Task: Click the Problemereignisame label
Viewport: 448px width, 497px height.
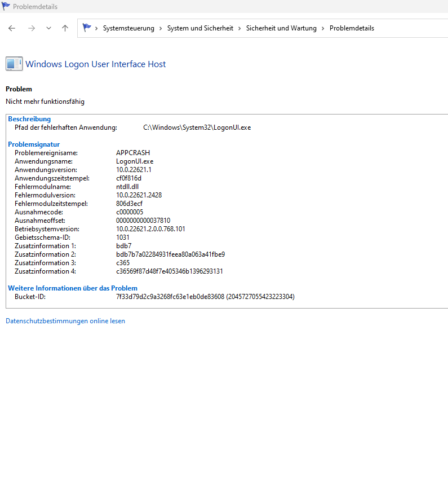Action: (x=46, y=153)
